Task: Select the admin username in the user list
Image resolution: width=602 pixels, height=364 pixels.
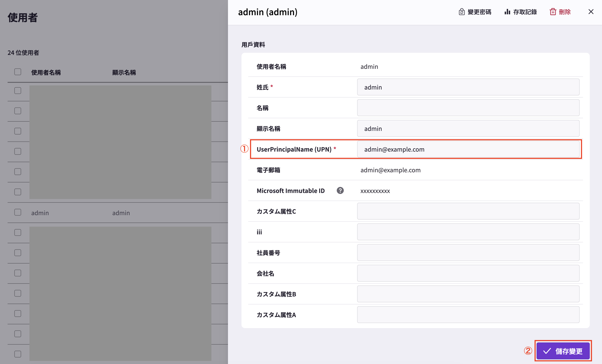Action: tap(40, 213)
